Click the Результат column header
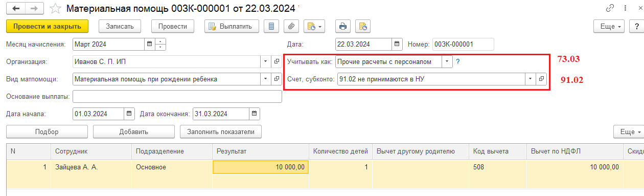Screen dimensions: 644x196 tap(261, 151)
